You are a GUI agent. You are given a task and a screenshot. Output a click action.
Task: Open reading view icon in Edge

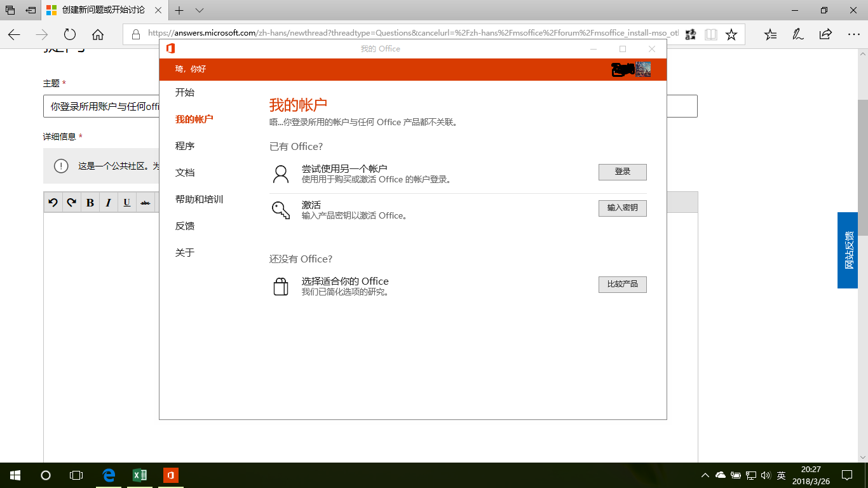point(711,34)
